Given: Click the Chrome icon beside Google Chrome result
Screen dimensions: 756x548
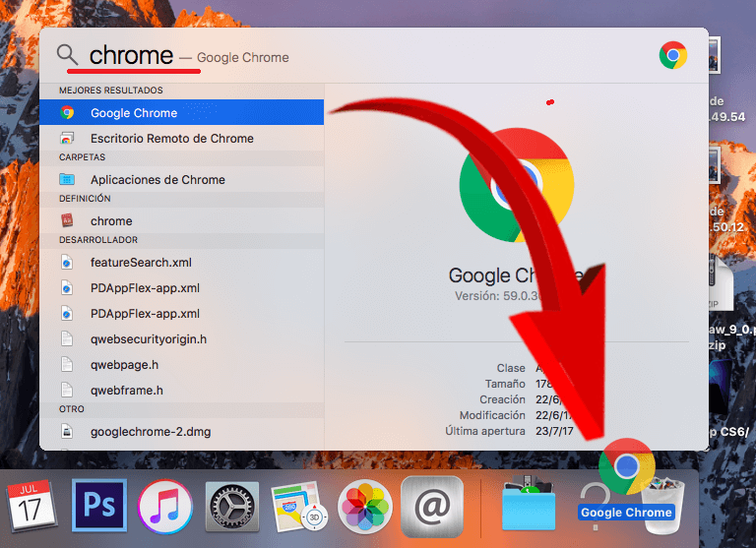Looking at the screenshot, I should (67, 112).
